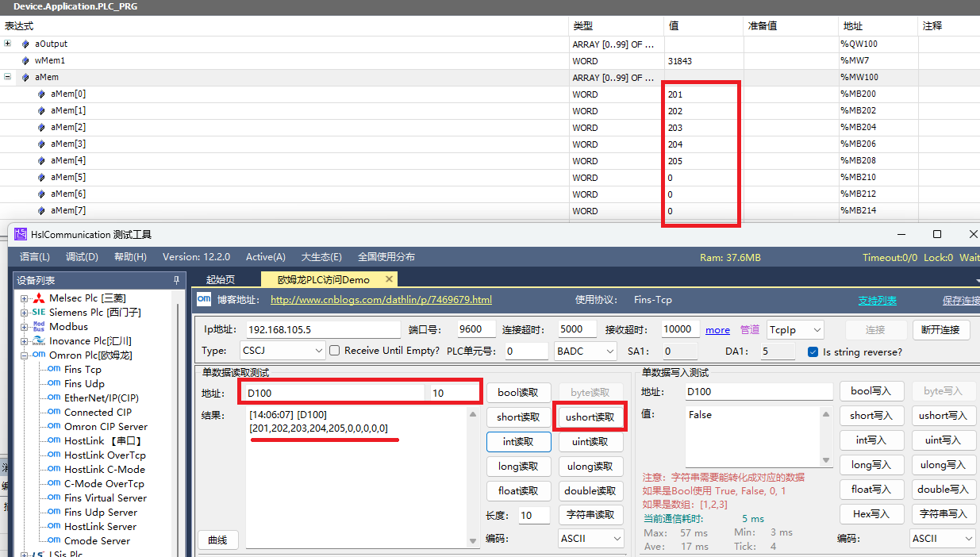
Task: Click the Ip地址 input field
Action: click(322, 329)
